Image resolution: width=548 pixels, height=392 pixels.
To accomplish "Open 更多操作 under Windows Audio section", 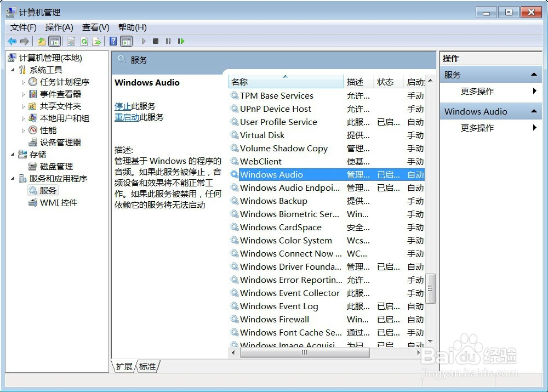I will pyautogui.click(x=477, y=128).
